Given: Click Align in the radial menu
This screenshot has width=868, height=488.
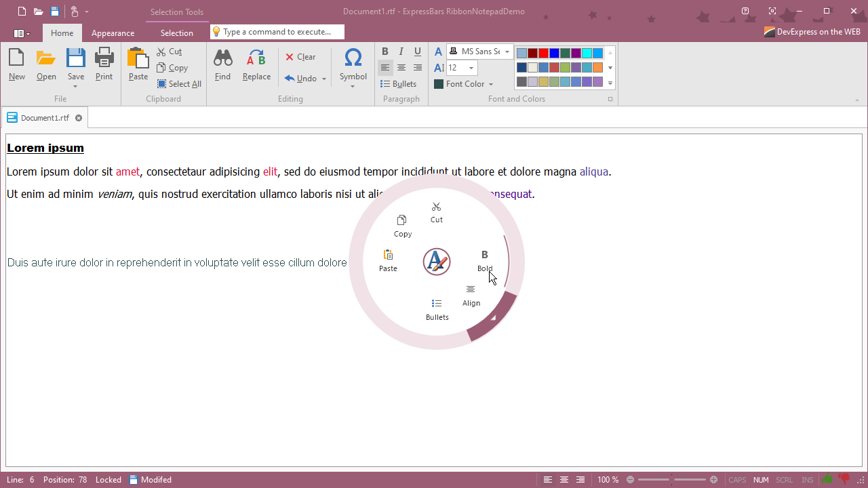Looking at the screenshot, I should [471, 296].
